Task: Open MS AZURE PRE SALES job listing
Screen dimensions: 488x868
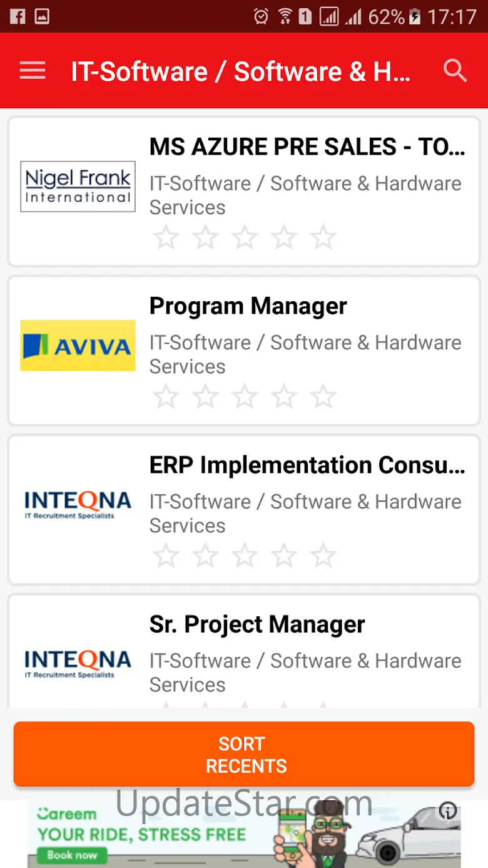Action: coord(307,147)
